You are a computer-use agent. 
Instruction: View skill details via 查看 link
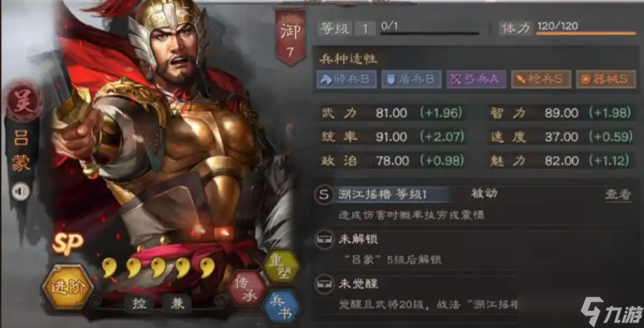[618, 194]
